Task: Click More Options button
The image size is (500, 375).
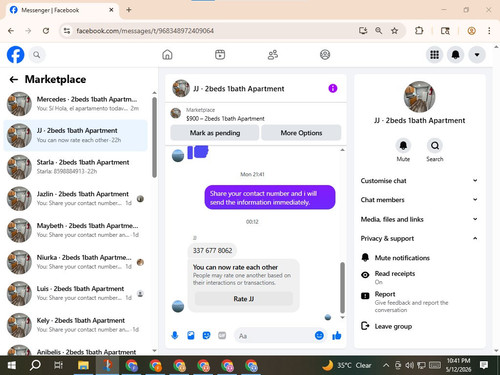Action: [x=301, y=133]
